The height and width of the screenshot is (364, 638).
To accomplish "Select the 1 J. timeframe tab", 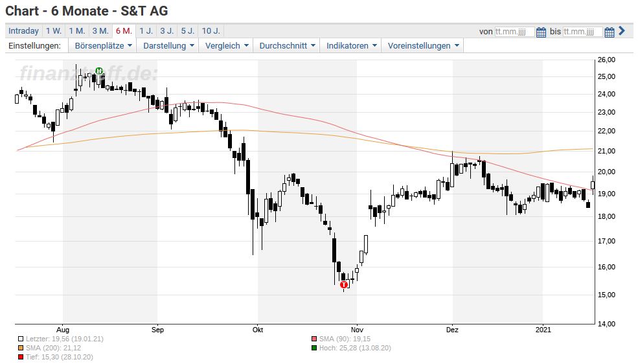I will (x=146, y=31).
